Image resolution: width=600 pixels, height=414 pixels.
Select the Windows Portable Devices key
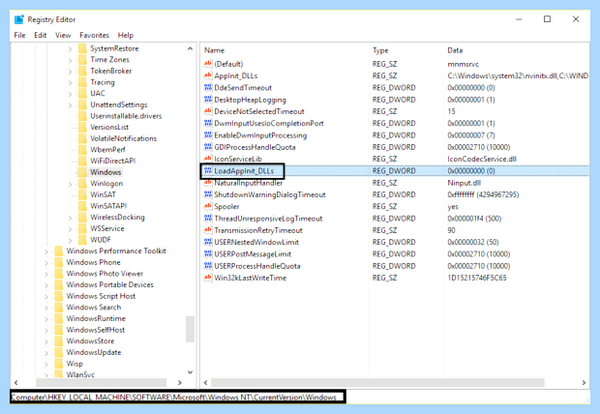coord(110,285)
